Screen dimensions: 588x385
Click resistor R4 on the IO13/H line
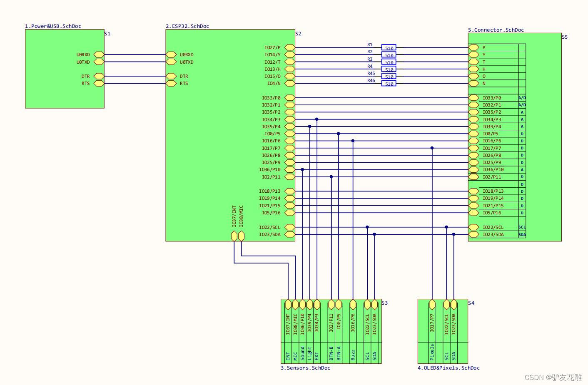[389, 70]
